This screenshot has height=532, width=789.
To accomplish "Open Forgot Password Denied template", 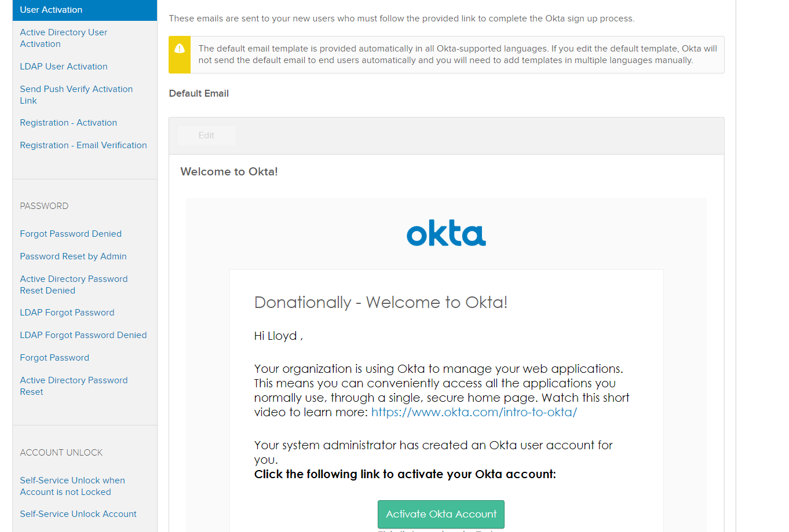I will (x=71, y=234).
